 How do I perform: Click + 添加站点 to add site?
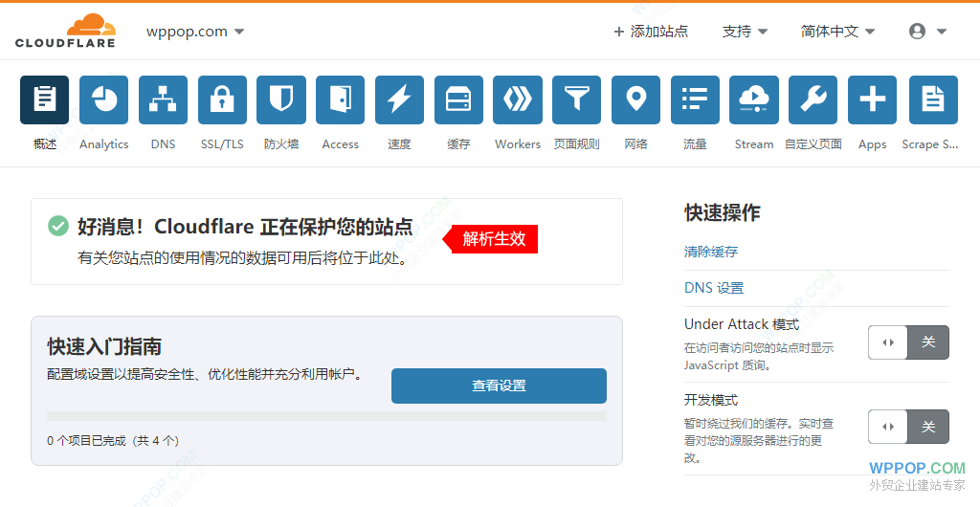tap(651, 32)
